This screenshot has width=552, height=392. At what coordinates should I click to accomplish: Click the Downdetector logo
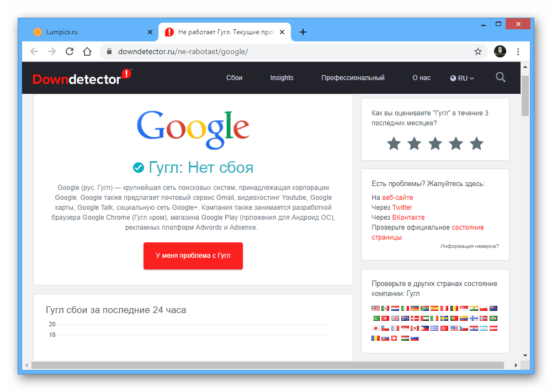[x=82, y=77]
